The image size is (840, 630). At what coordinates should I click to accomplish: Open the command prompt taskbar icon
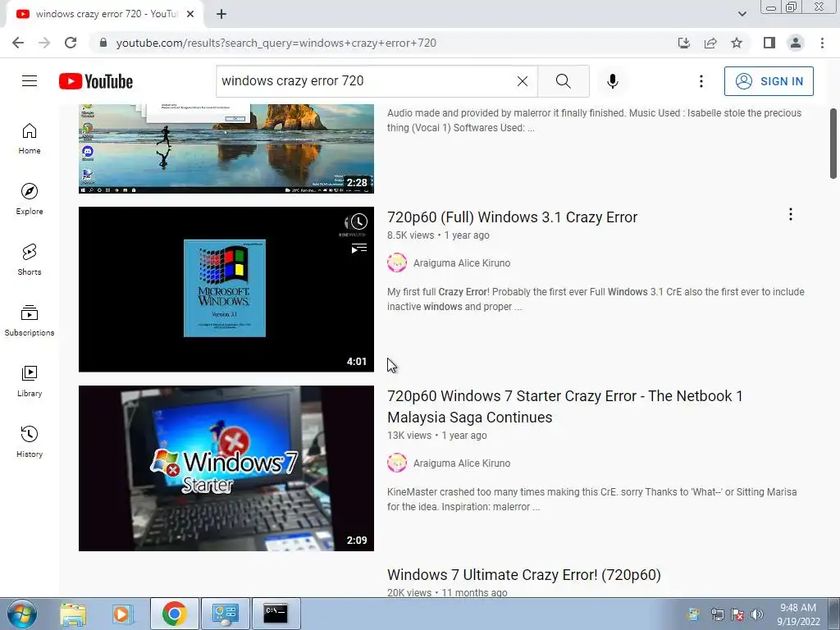276,614
